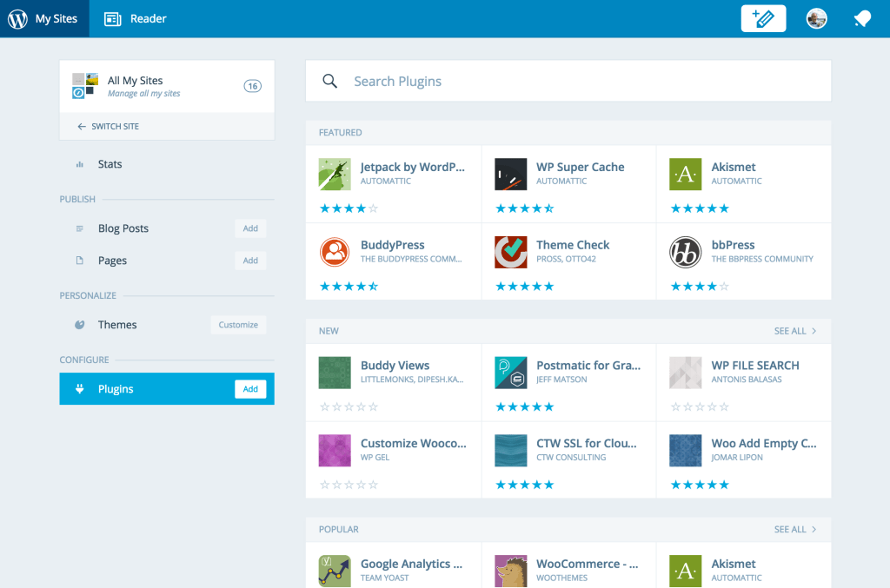
Task: Click the Switch Site back link
Action: pyautogui.click(x=109, y=127)
